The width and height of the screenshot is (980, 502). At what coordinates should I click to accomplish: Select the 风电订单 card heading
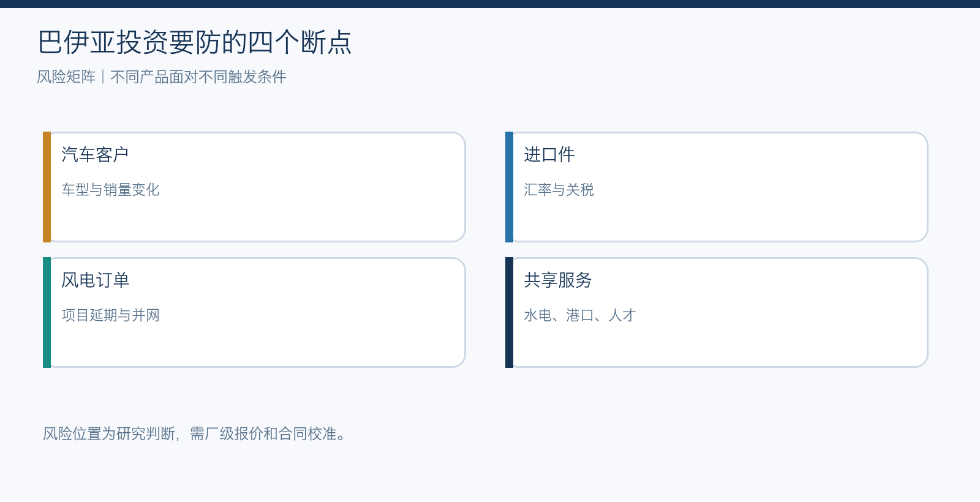95,280
